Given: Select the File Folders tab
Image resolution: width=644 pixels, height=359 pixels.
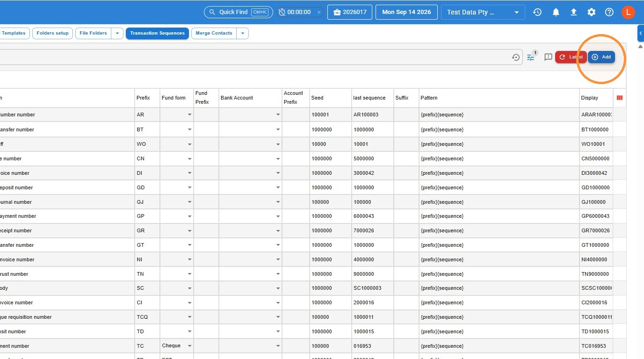Looking at the screenshot, I should 94,33.
